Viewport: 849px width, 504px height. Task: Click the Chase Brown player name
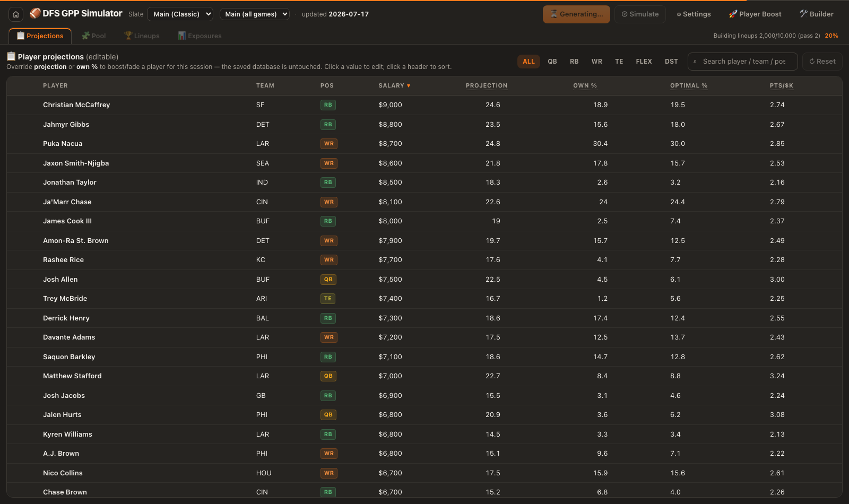pyautogui.click(x=65, y=492)
